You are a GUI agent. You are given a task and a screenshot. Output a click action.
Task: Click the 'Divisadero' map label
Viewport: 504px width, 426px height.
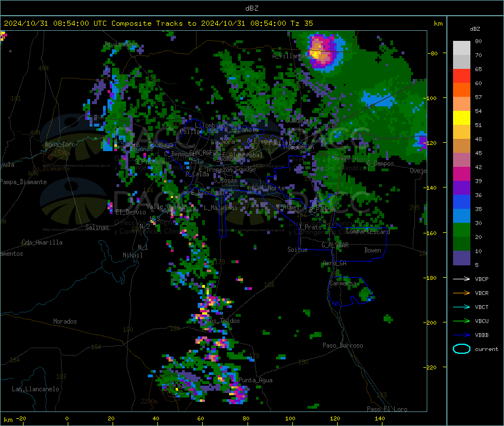[121, 44]
